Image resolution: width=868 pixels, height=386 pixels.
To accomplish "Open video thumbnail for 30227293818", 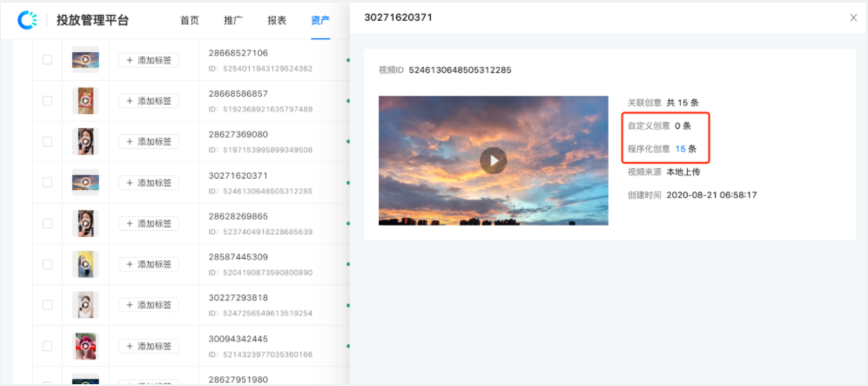I will tap(85, 305).
